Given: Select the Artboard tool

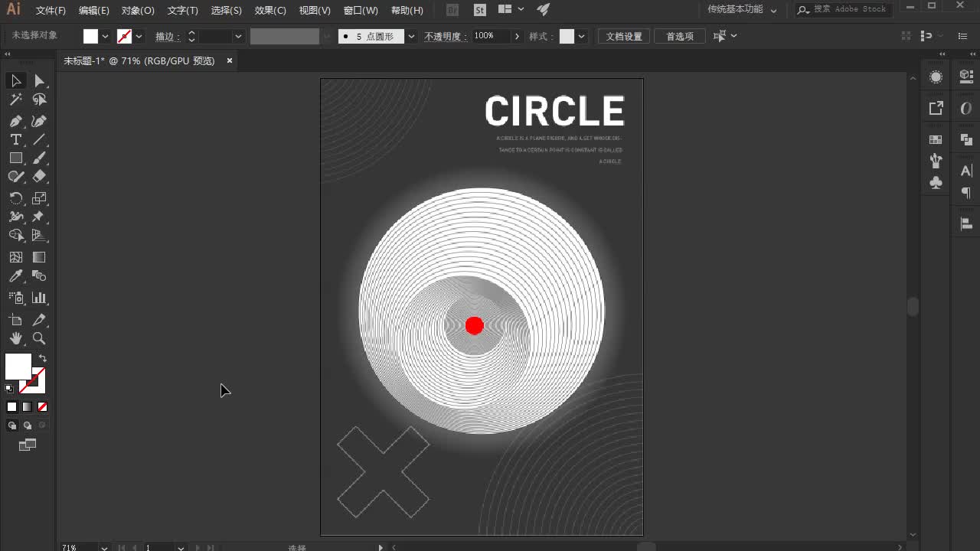Looking at the screenshot, I should tap(15, 320).
